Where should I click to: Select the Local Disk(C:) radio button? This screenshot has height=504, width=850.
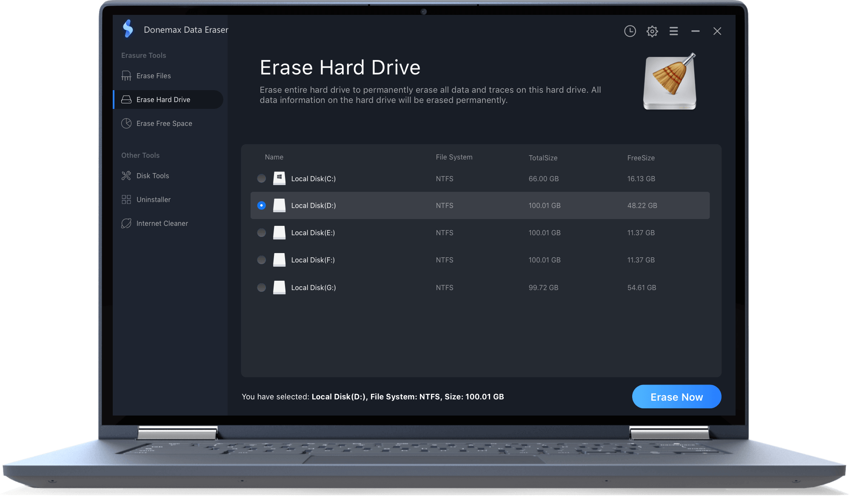262,179
